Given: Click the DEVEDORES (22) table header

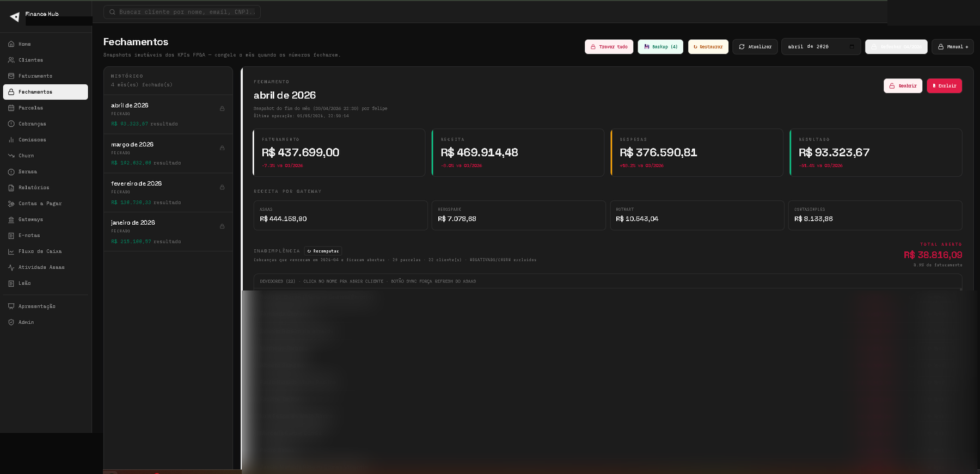Looking at the screenshot, I should tap(608, 281).
